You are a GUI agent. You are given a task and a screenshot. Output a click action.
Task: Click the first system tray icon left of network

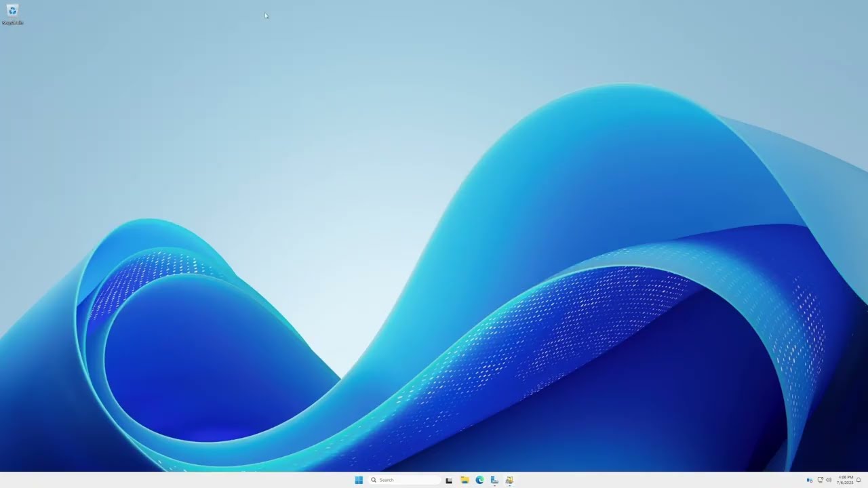(810, 480)
